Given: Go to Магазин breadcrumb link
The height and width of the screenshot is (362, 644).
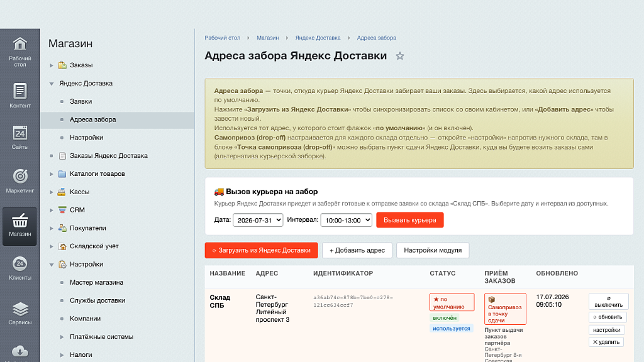Looking at the screenshot, I should click(268, 38).
